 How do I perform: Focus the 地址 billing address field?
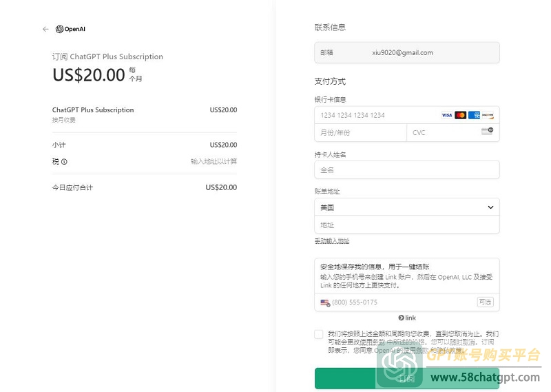point(407,225)
